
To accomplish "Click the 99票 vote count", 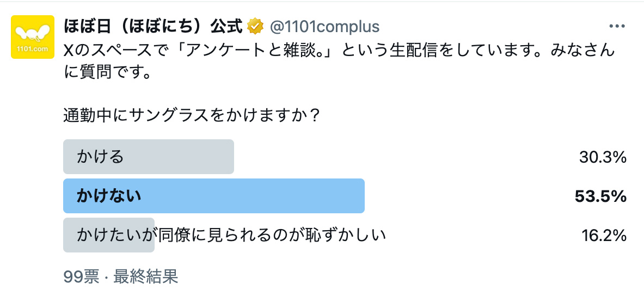I will coord(81,277).
